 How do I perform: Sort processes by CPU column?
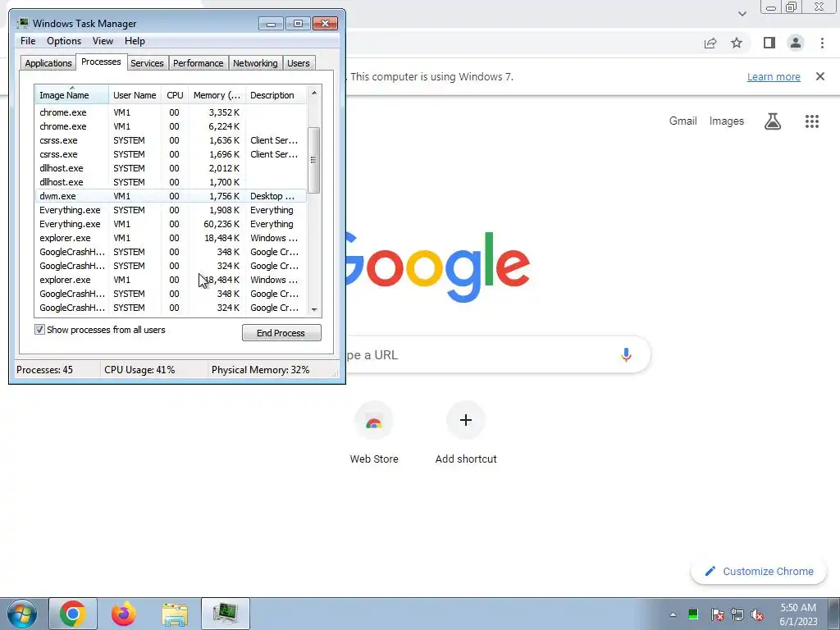175,95
